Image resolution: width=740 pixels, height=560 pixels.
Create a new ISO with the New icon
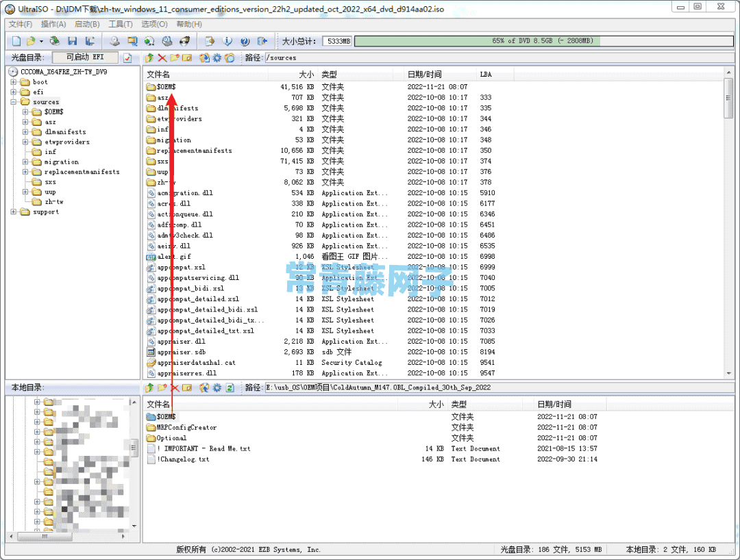click(x=16, y=42)
